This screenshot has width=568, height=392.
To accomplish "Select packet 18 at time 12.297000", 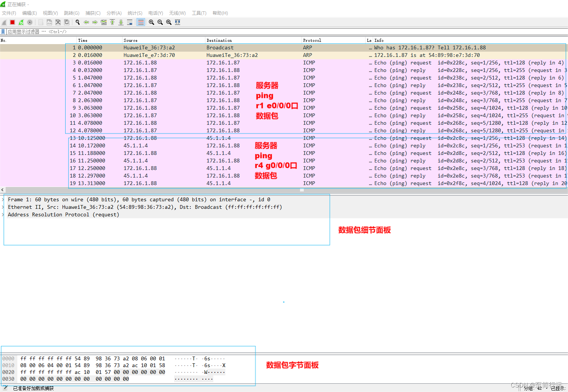I will click(x=284, y=176).
